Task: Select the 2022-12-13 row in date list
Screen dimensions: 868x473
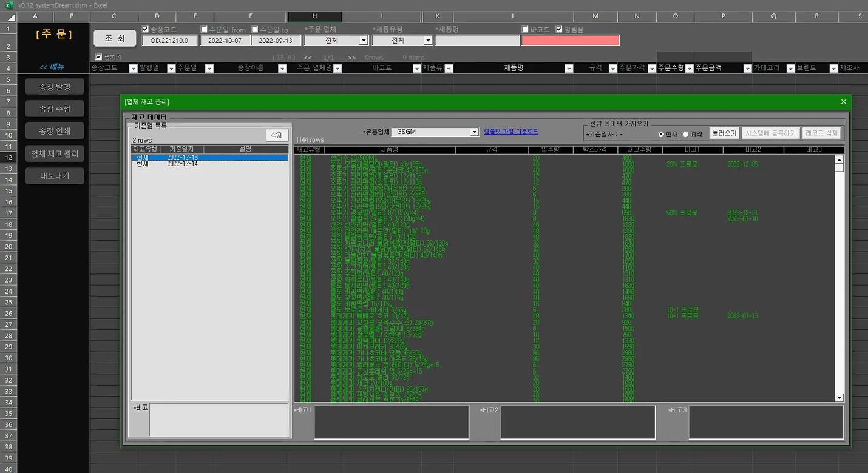Action: tap(209, 158)
